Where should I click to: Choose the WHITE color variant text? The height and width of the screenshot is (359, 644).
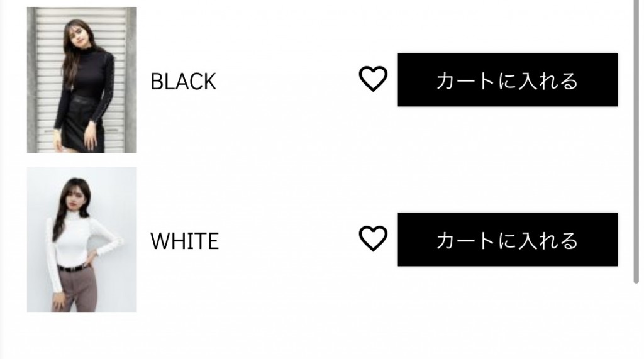(x=184, y=241)
